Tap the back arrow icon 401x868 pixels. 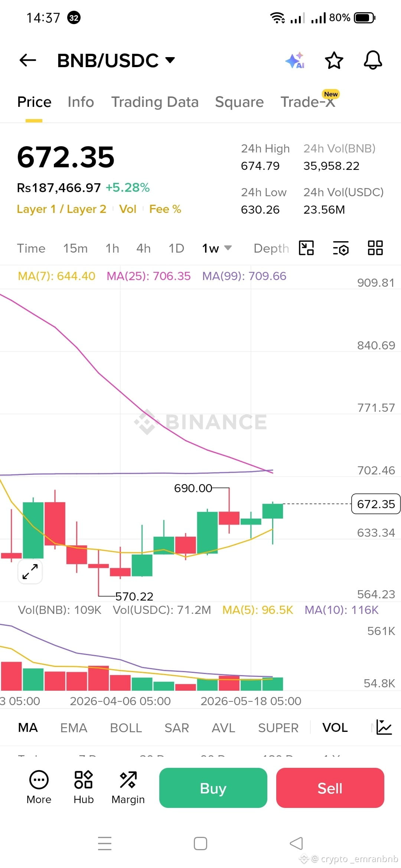click(x=28, y=60)
